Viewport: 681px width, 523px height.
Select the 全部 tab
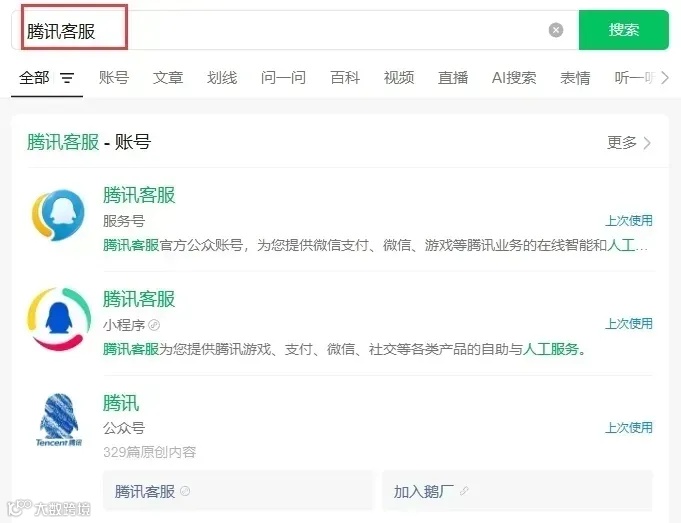(34, 78)
